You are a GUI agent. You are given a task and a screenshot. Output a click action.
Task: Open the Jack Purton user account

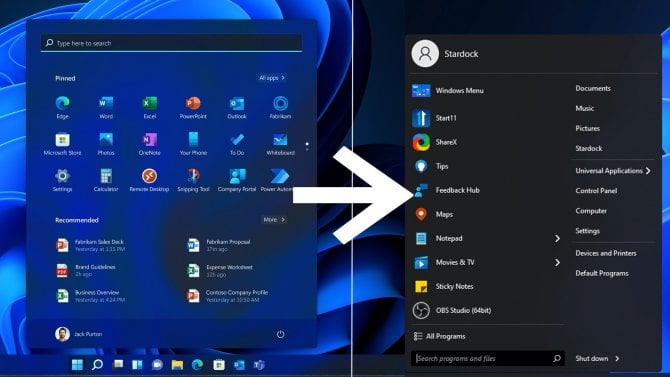(x=79, y=334)
